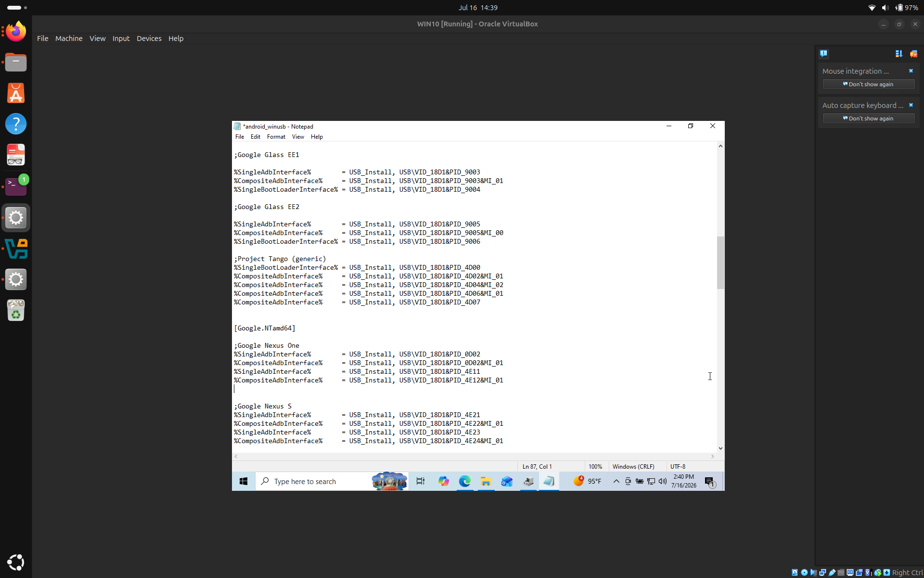The image size is (924, 578).
Task: Open VirtualBox Help menu
Action: click(x=176, y=39)
